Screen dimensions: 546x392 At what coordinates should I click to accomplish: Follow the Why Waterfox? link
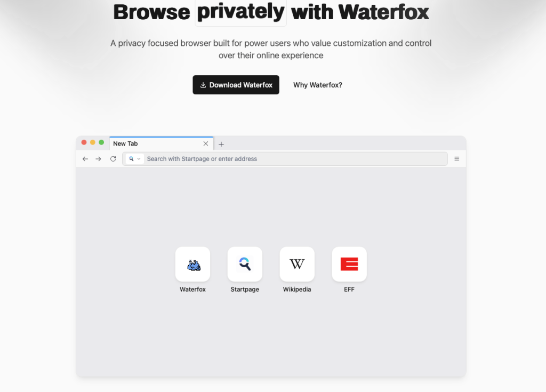[317, 85]
